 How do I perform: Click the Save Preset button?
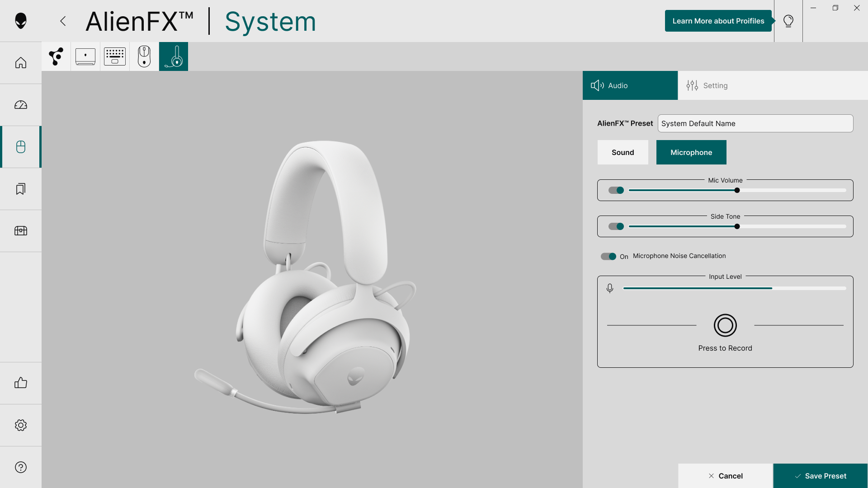[x=821, y=476]
